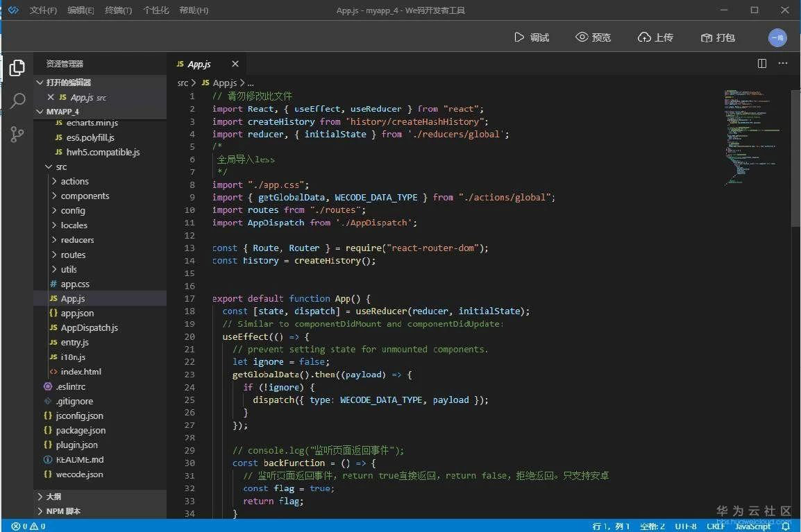Open the 帮助(H) menu
This screenshot has width=801, height=532.
194,10
